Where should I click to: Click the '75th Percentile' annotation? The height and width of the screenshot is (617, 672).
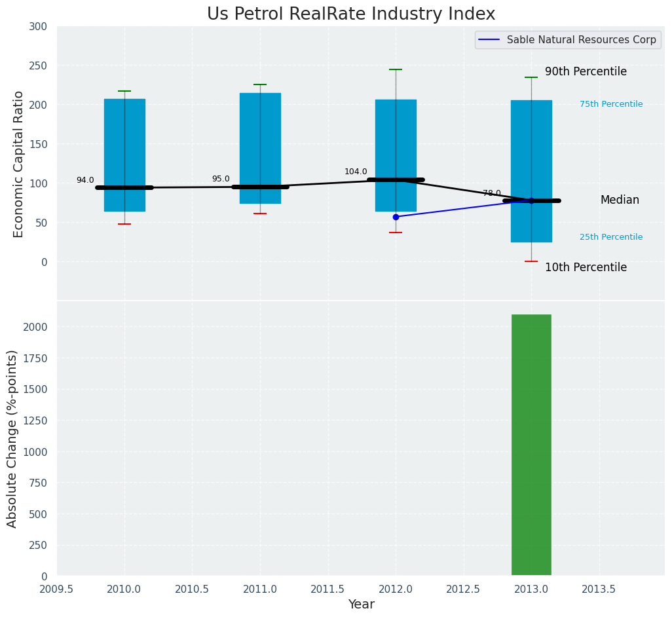point(610,104)
